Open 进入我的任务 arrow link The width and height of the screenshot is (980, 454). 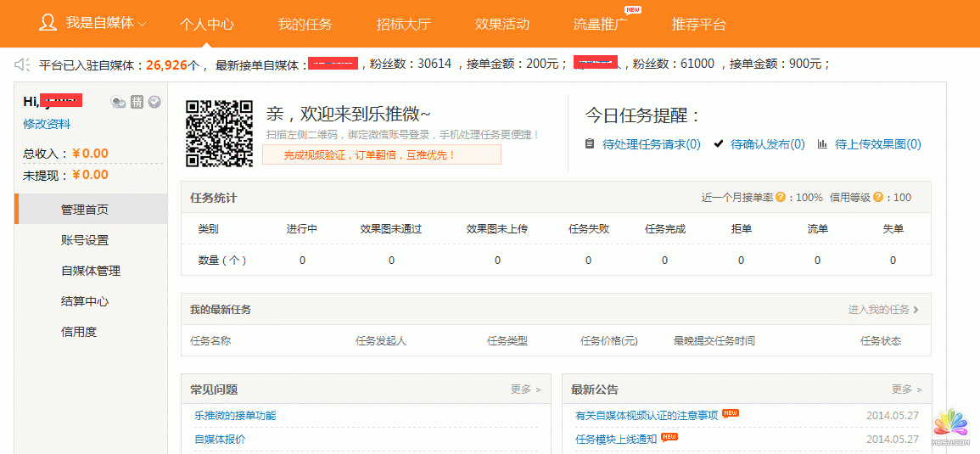point(883,310)
